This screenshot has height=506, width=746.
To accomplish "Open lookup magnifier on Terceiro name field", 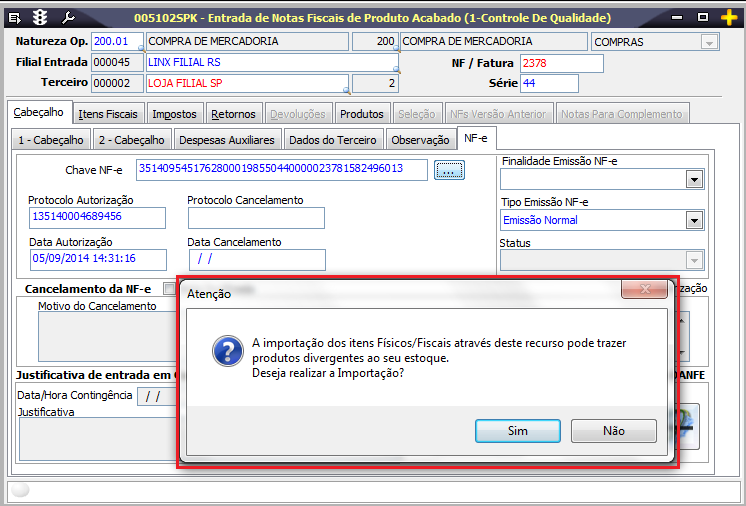I will pyautogui.click(x=346, y=90).
